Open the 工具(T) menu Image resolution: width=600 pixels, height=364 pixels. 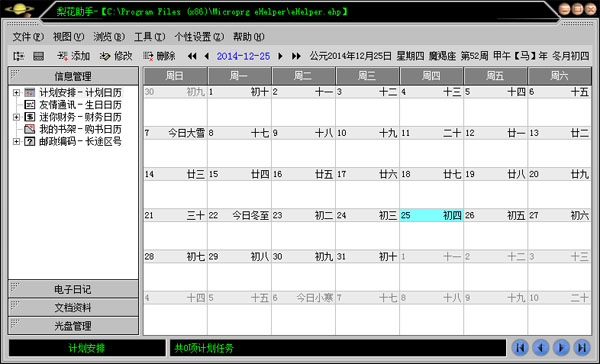coord(149,37)
